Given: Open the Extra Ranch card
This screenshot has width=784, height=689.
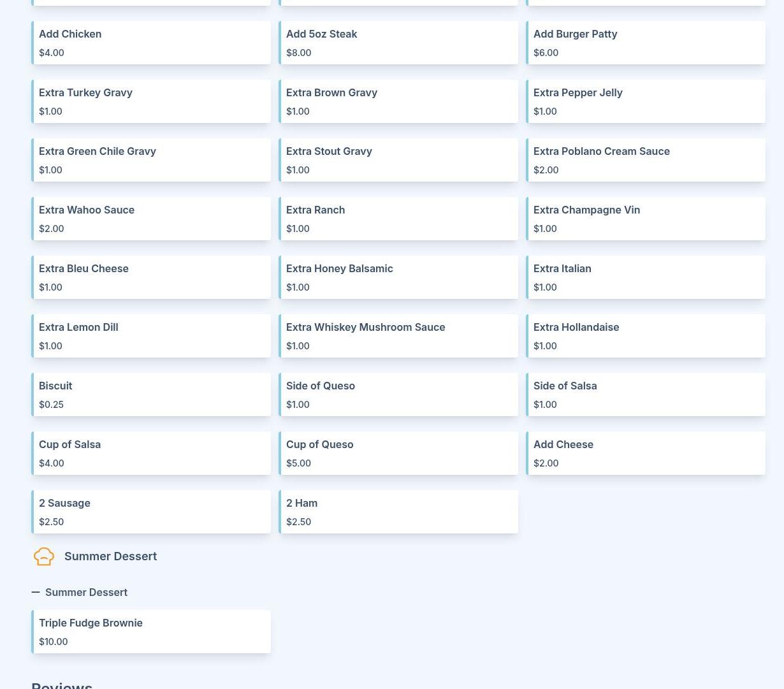Looking at the screenshot, I should (x=398, y=219).
